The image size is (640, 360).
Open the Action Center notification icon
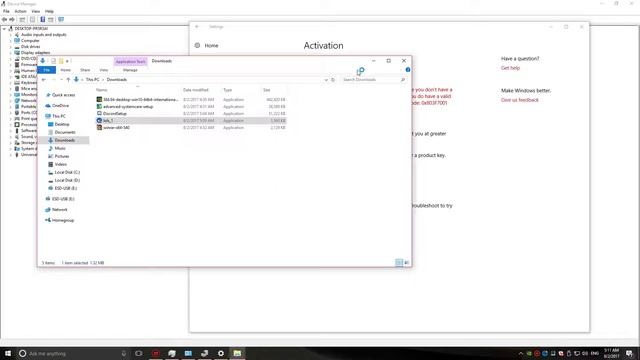(x=629, y=353)
